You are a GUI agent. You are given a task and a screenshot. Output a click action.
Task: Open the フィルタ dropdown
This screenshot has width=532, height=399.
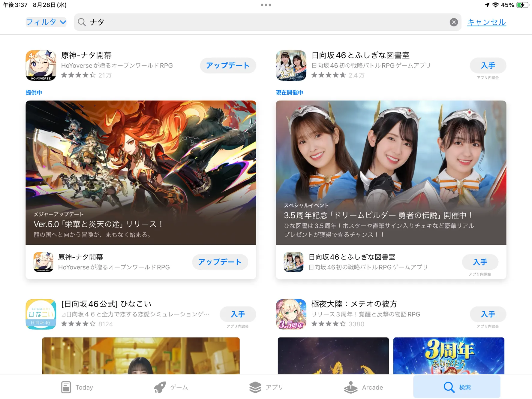tap(46, 22)
